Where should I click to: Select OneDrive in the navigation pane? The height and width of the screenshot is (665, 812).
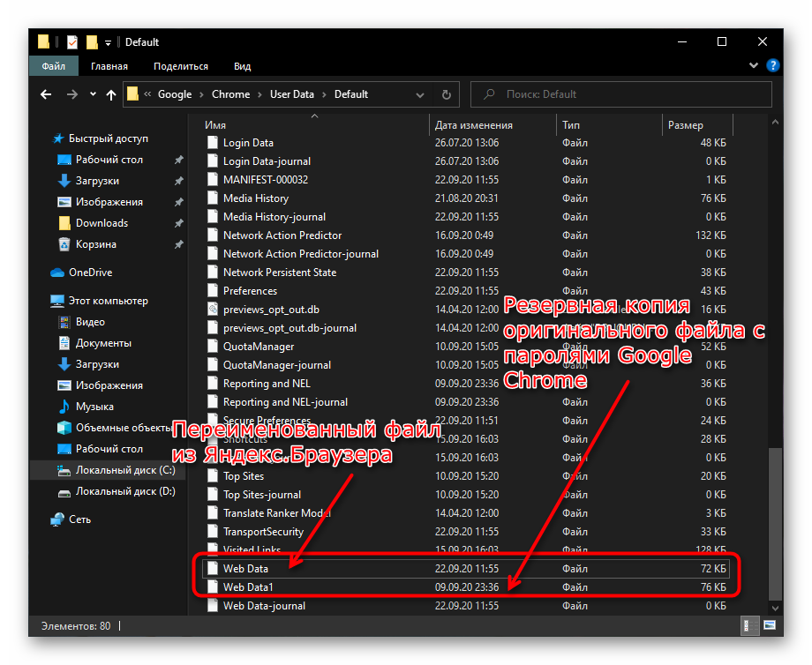[x=90, y=273]
